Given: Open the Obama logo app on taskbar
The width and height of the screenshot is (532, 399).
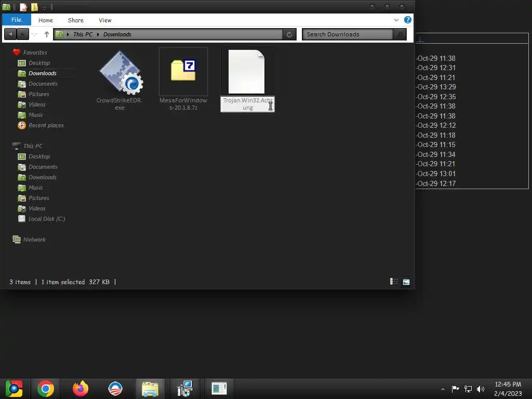Looking at the screenshot, I should [x=115, y=389].
